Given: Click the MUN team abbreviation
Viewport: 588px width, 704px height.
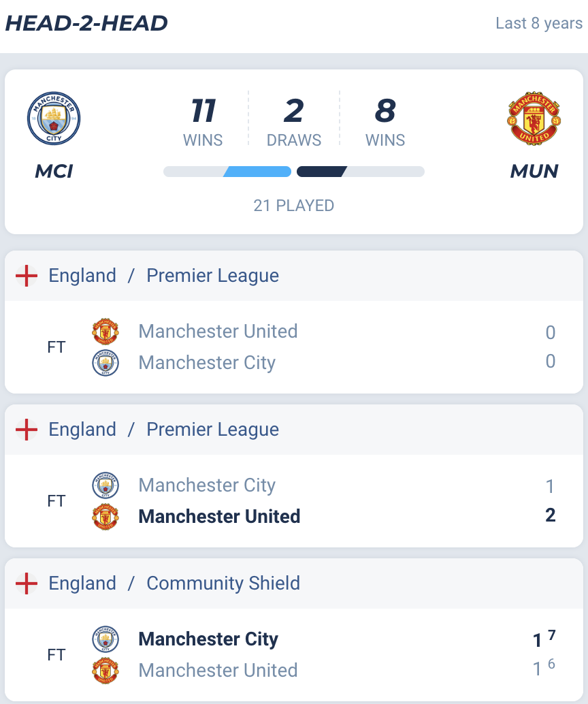Looking at the screenshot, I should pos(534,172).
